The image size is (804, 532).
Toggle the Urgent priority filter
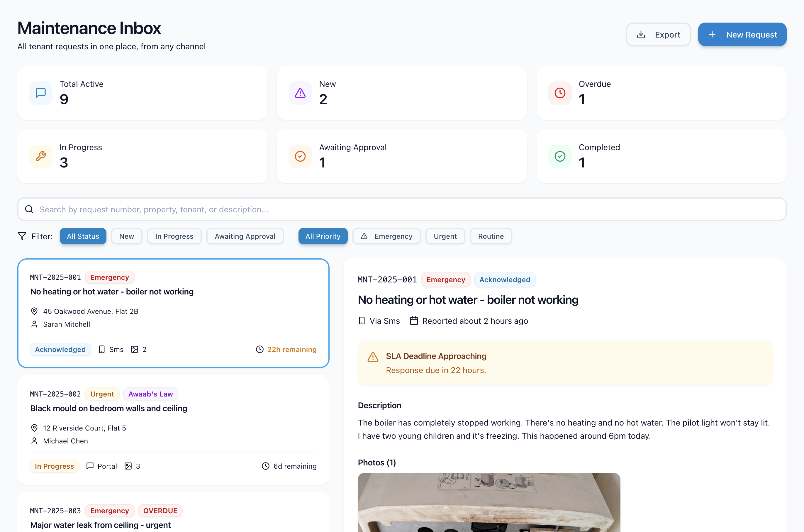click(x=445, y=236)
